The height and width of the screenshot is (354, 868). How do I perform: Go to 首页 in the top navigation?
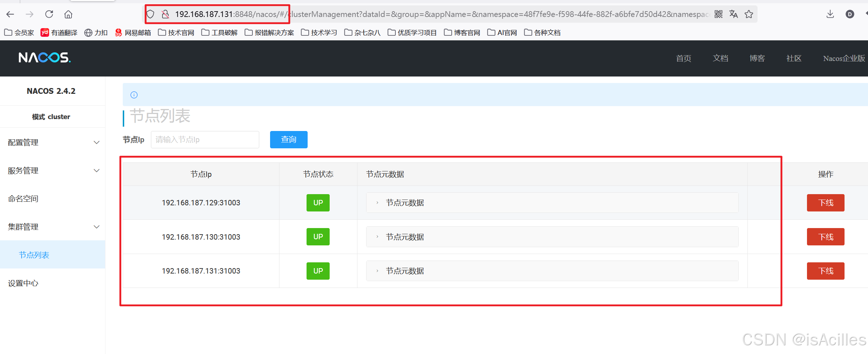coord(683,58)
